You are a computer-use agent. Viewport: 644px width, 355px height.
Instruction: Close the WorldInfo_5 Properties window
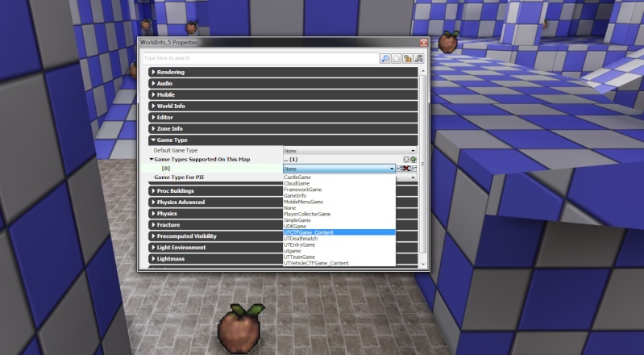[424, 43]
